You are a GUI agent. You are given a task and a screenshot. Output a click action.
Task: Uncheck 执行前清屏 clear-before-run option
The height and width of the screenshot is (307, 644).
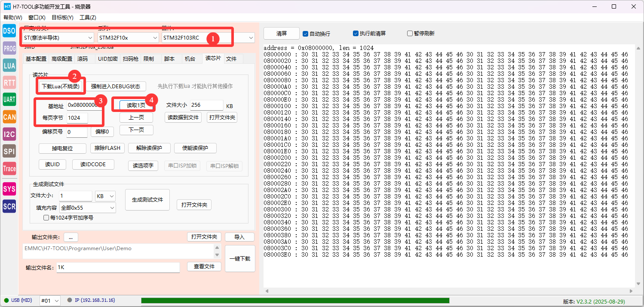point(356,34)
